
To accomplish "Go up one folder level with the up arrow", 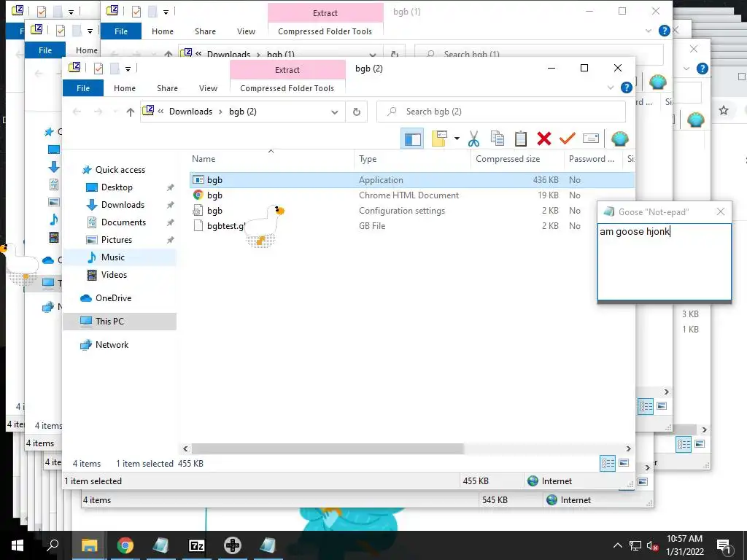I will click(x=130, y=112).
